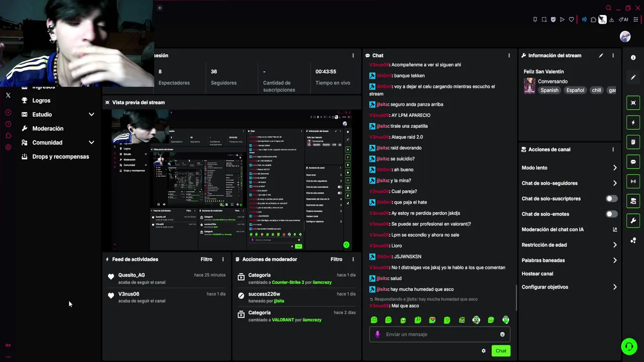The image size is (644, 362).
Task: Click the Español tag chip
Action: (575, 90)
